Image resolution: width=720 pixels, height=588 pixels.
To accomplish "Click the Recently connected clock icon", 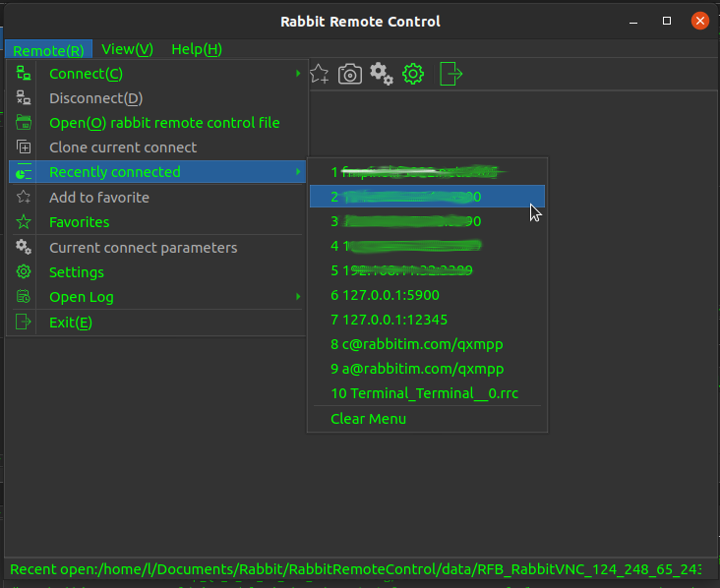I will click(x=24, y=172).
